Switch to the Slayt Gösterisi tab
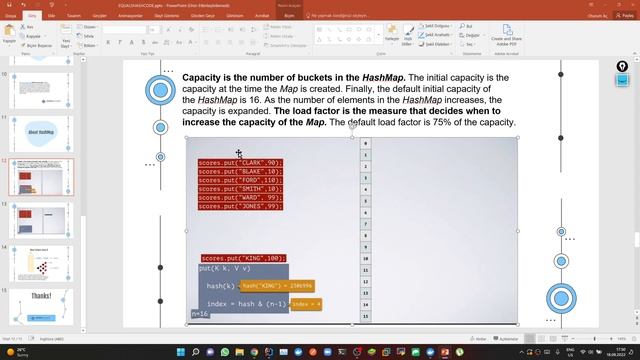This screenshot has height=360, width=640. tap(167, 16)
